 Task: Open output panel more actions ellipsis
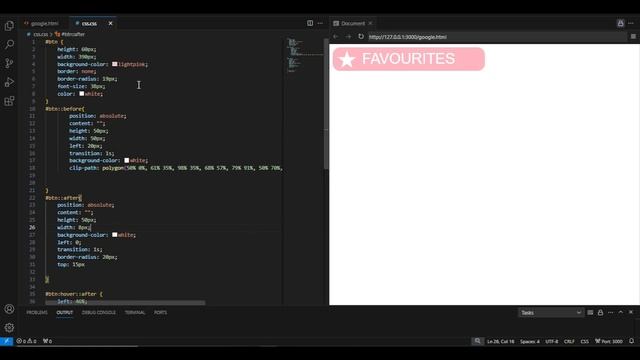click(611, 313)
